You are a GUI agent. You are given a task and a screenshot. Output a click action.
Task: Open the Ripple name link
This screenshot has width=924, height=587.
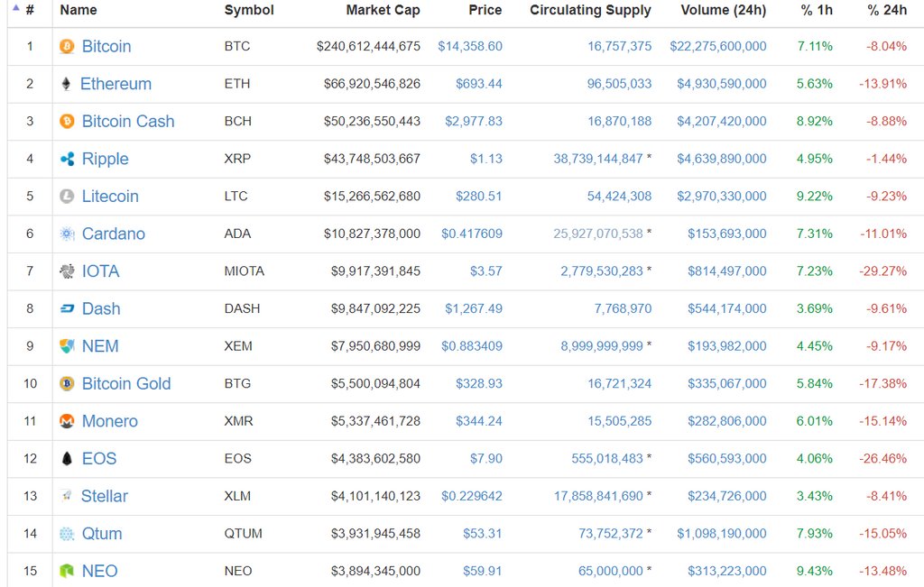click(106, 159)
